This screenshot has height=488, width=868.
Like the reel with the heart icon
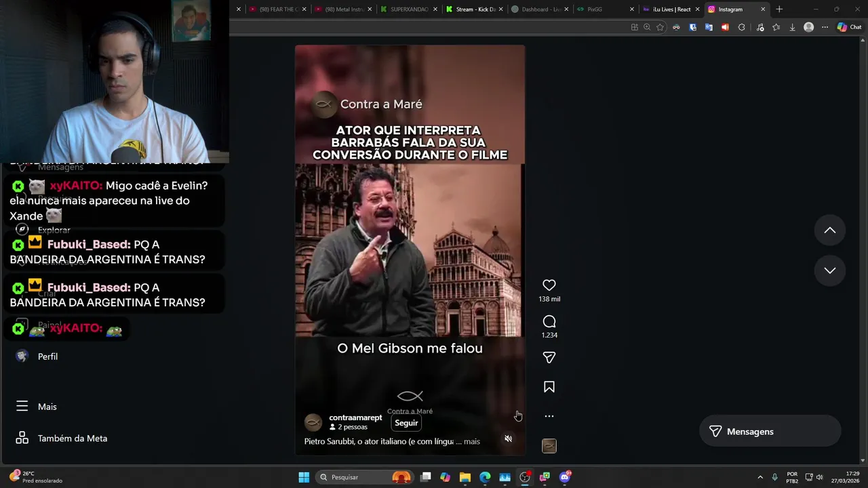[549, 285]
